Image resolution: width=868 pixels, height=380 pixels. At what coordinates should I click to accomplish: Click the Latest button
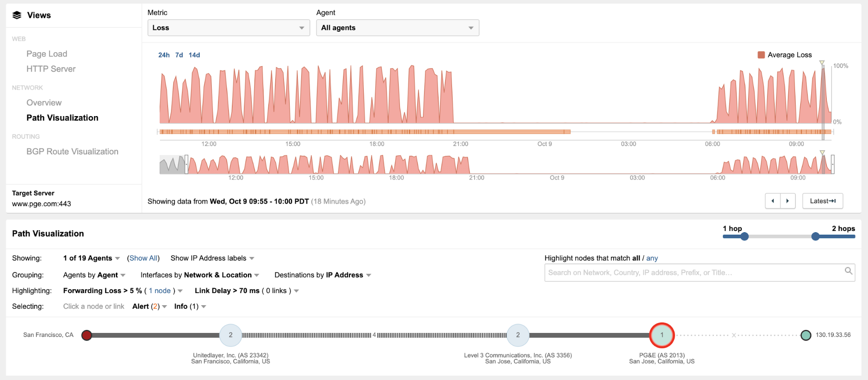click(822, 201)
